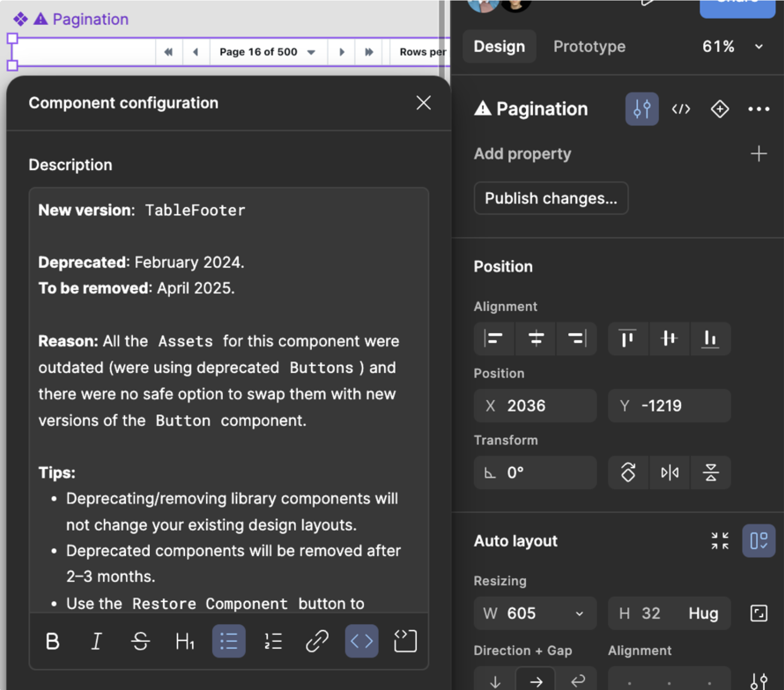Screen dimensions: 784x690
Task: Select the Design tab
Action: click(x=499, y=46)
